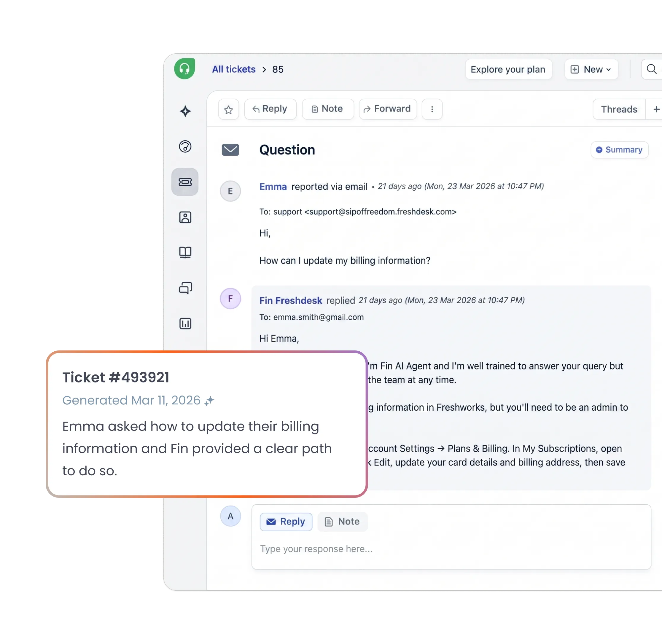This screenshot has height=644, width=662.
Task: Click the sparkle icon after Generated date
Action: pos(209,401)
